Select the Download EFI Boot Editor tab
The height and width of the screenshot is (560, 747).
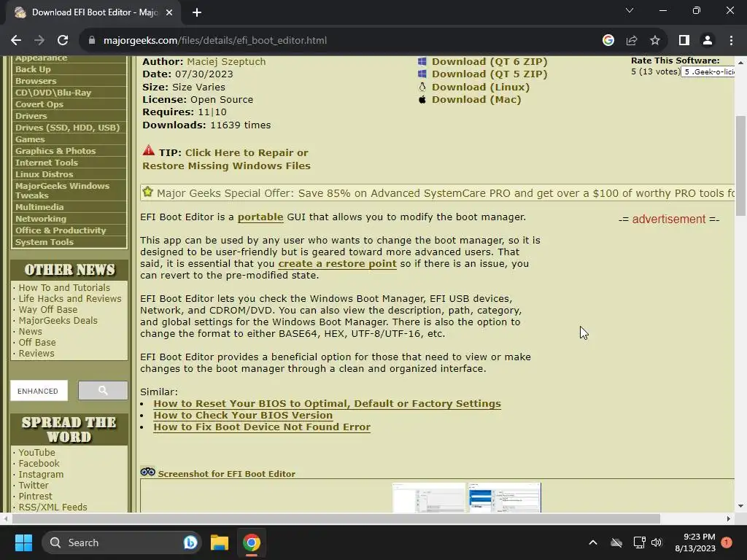point(93,13)
